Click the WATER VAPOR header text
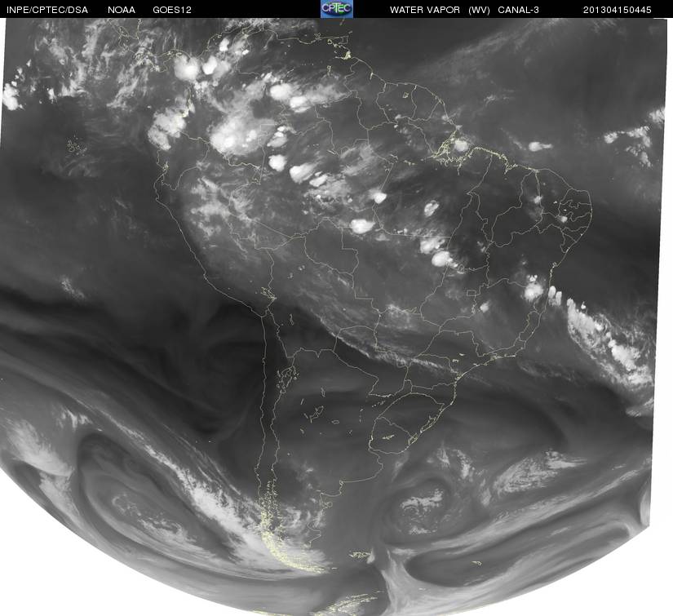This screenshot has width=673, height=616. coord(425,10)
